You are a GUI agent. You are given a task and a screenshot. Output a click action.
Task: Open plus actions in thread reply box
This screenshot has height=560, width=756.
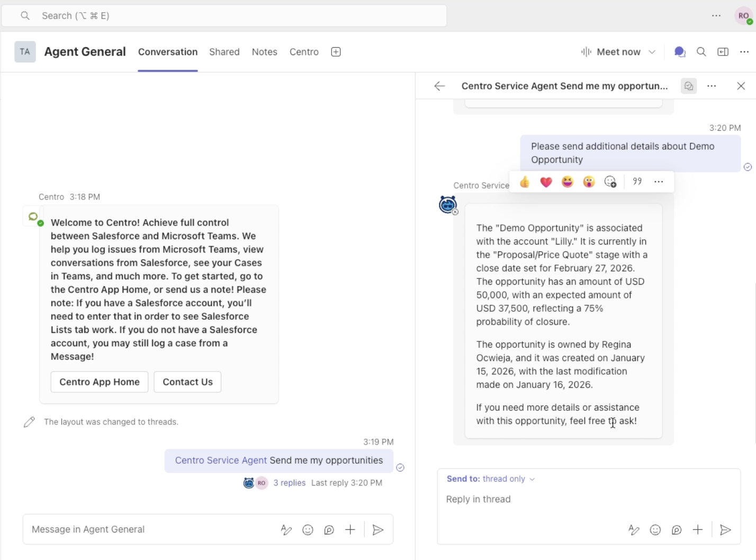[698, 530]
